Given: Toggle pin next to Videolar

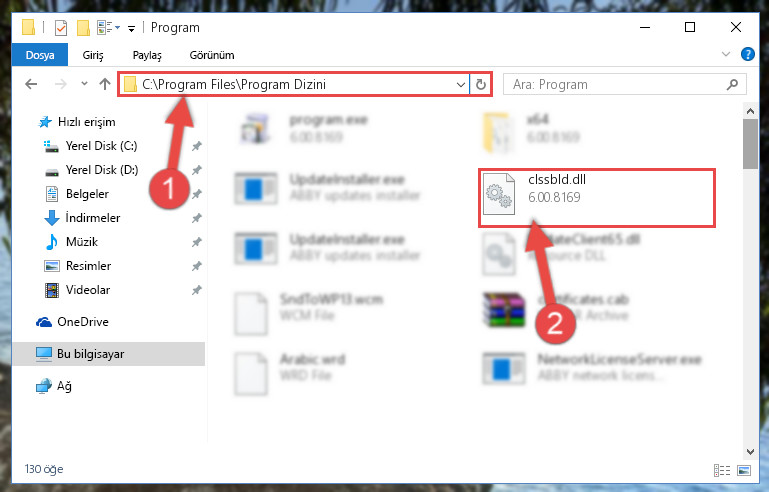Looking at the screenshot, I should click(197, 290).
